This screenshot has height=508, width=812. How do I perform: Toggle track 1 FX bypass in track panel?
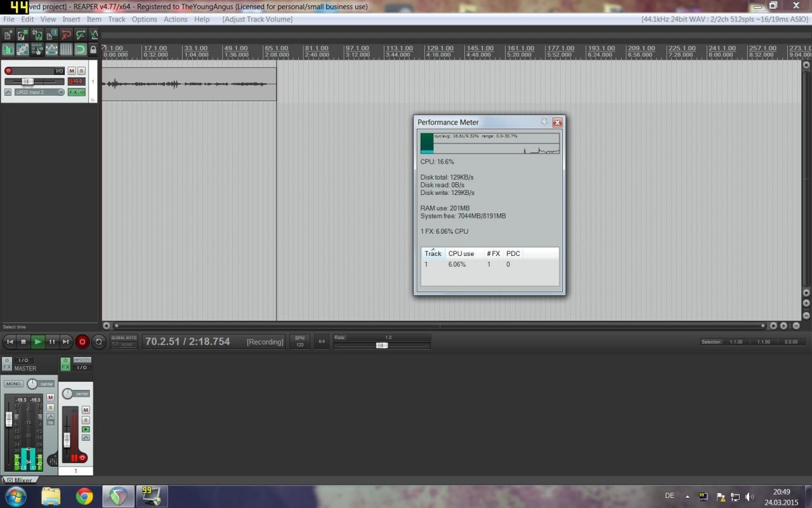click(x=82, y=92)
